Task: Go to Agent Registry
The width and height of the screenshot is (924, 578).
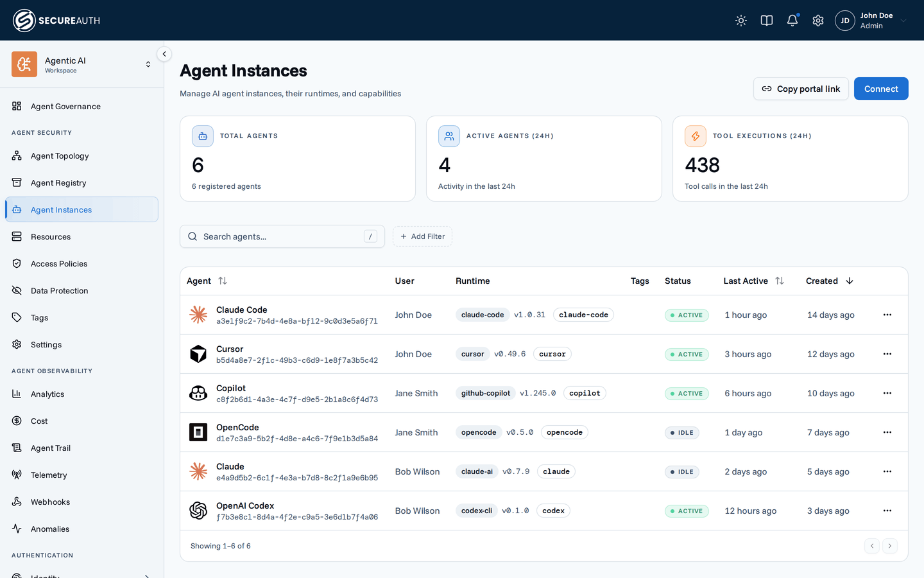Action: 81,182
